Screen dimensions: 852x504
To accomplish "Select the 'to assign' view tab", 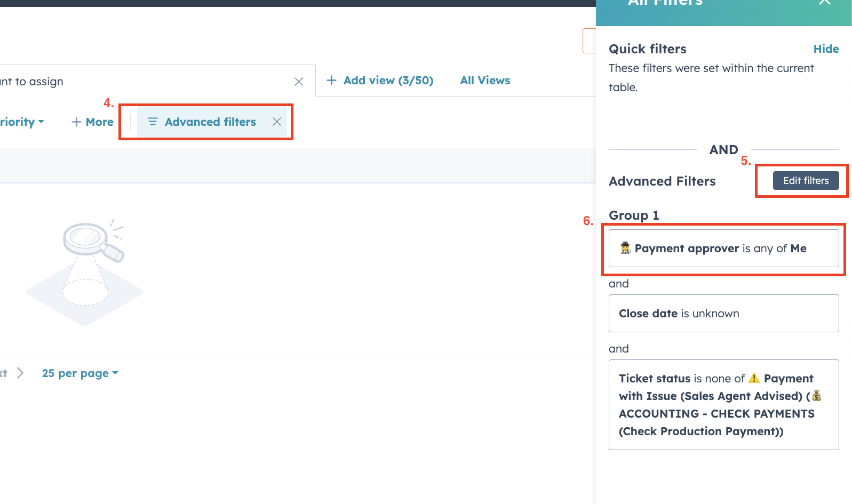I will click(x=32, y=82).
